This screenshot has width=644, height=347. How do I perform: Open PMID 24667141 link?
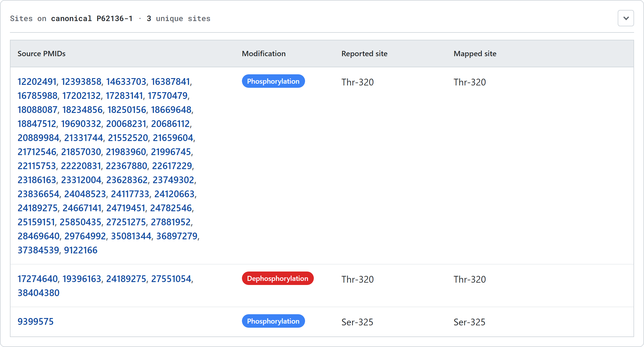tap(82, 208)
